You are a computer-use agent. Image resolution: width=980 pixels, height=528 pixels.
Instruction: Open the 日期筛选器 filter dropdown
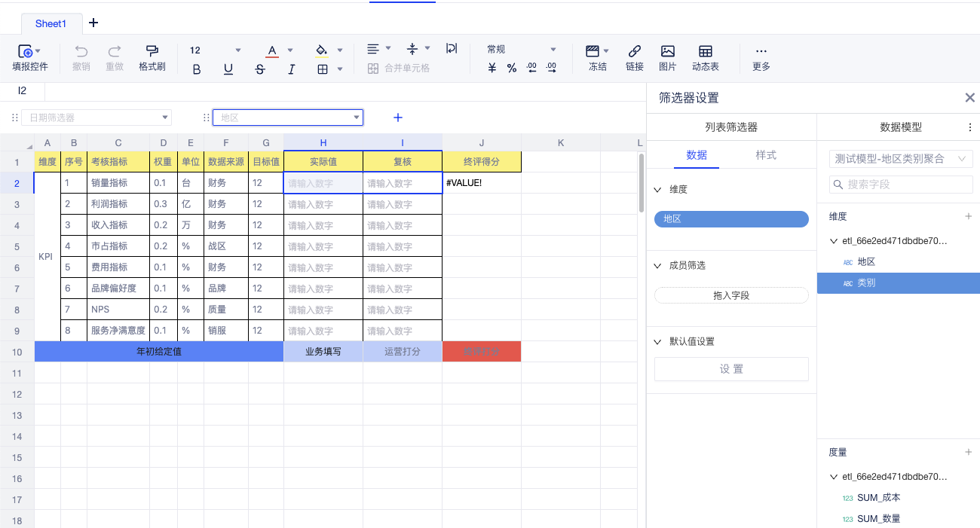click(96, 118)
